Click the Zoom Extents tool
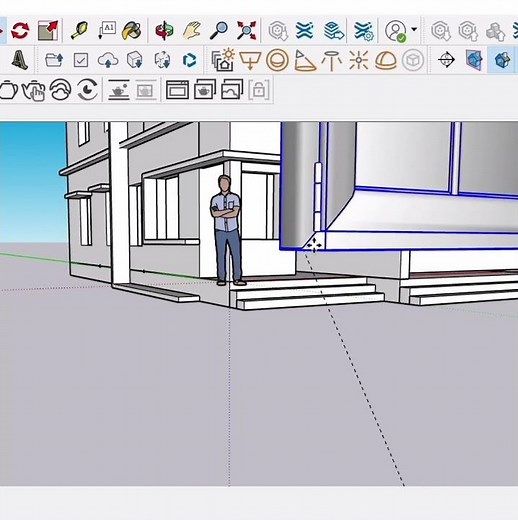 coord(246,31)
